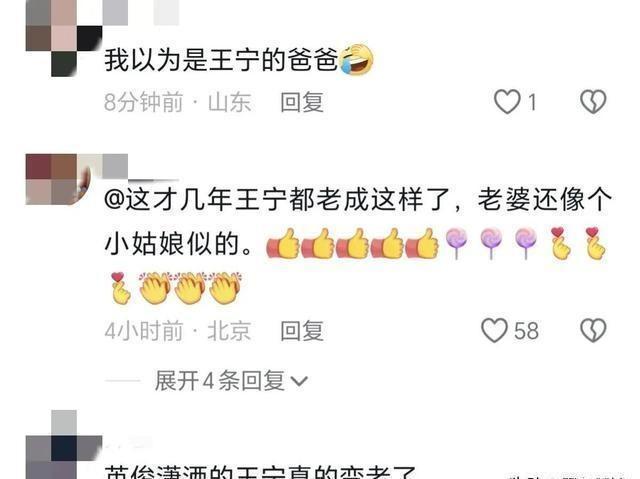Reply to the 北京 comment via 回复

click(x=302, y=330)
